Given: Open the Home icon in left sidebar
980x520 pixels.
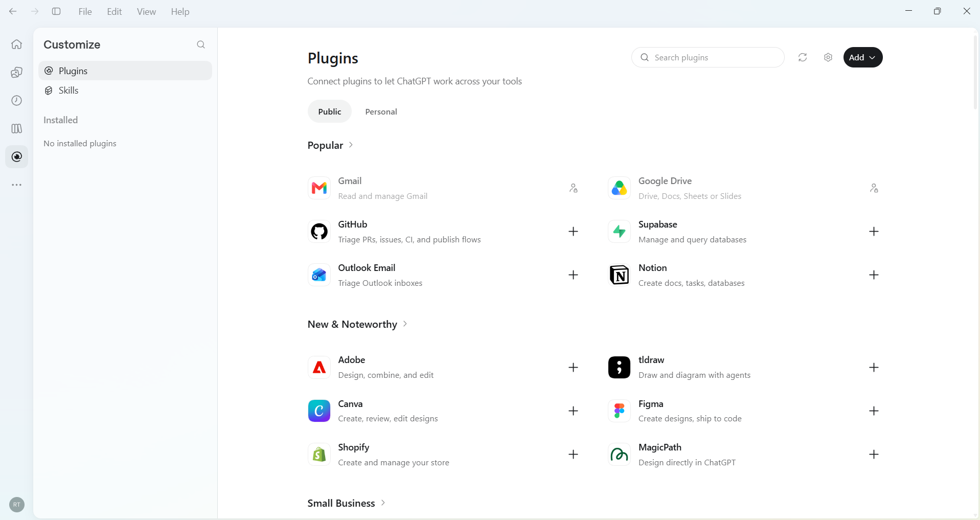Looking at the screenshot, I should 17,44.
